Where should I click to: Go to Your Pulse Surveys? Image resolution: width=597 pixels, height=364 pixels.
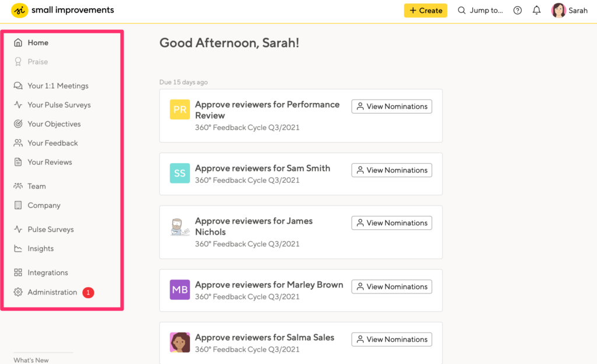coord(59,105)
